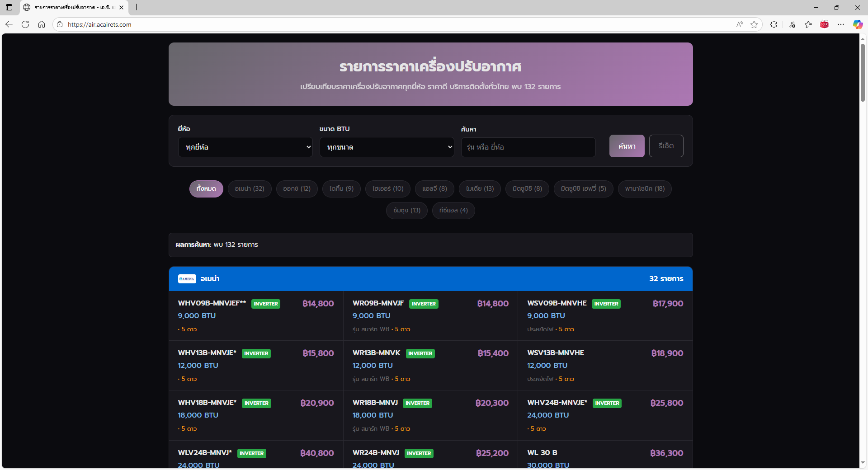Click the page vertical scrollbar thumb
The image size is (868, 470).
pyautogui.click(x=863, y=72)
